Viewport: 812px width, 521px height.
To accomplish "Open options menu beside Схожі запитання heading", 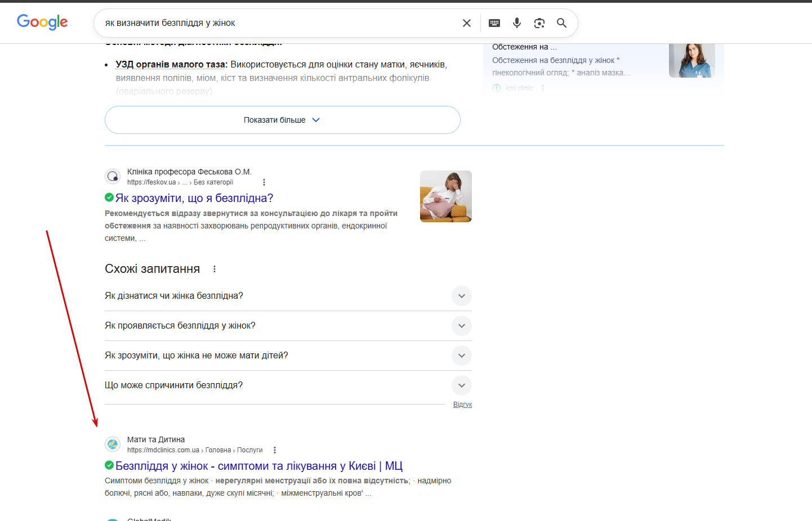I will [x=215, y=269].
